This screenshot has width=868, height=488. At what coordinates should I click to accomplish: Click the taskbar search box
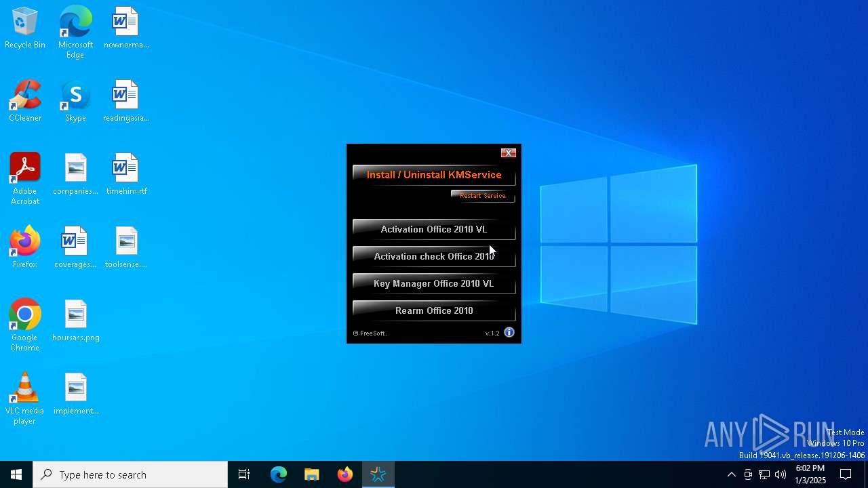130,474
